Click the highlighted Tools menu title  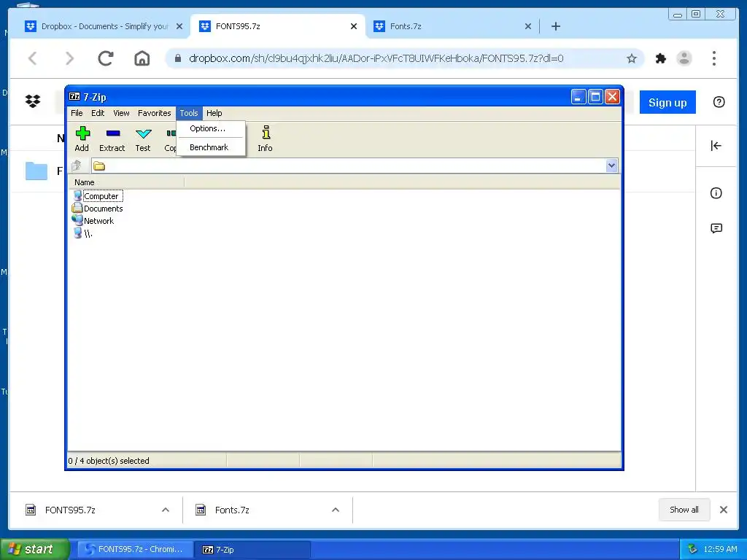[x=189, y=113]
